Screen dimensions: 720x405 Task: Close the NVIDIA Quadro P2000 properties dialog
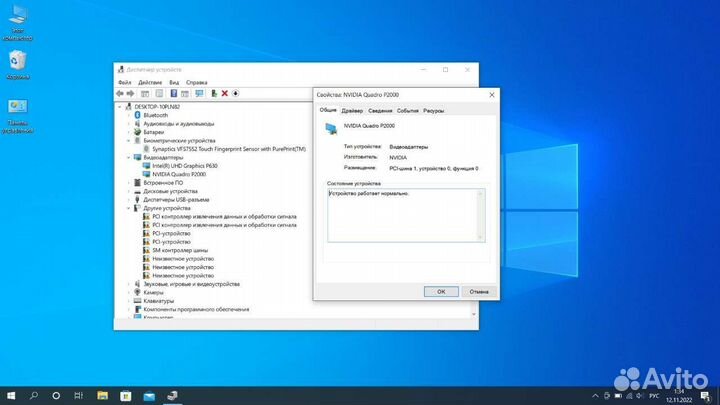492,95
